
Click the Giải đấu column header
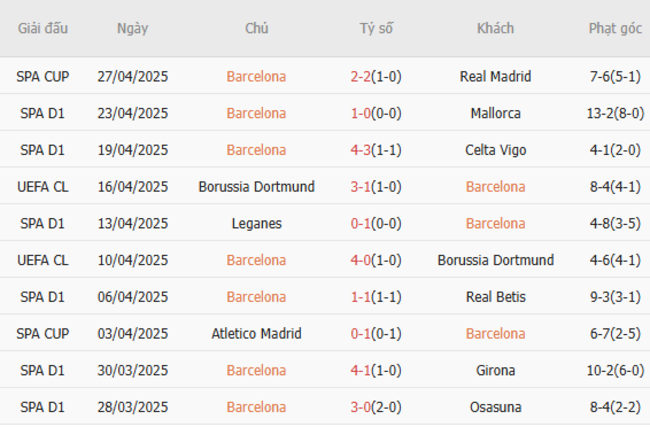tap(42, 28)
